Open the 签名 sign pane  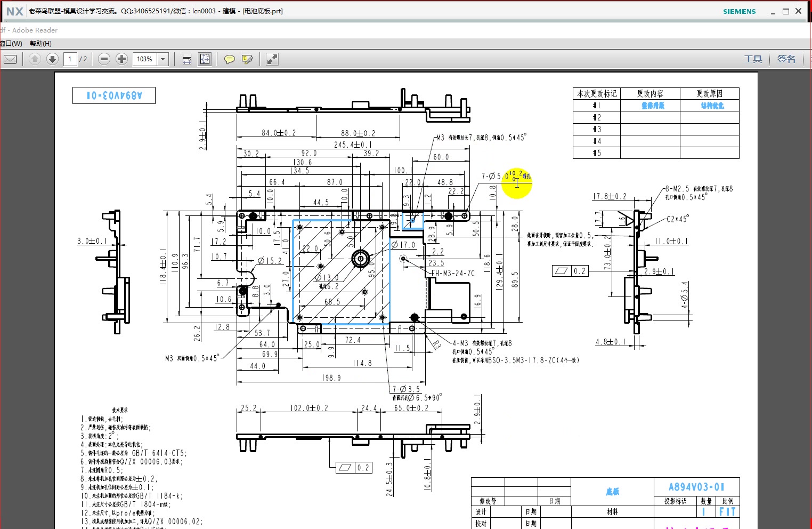point(786,59)
